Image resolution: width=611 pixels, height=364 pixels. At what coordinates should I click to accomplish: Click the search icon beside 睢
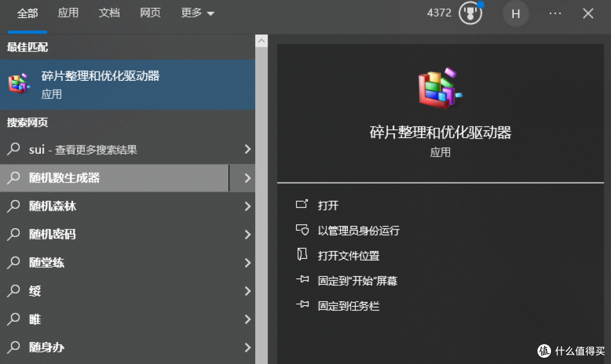14,319
